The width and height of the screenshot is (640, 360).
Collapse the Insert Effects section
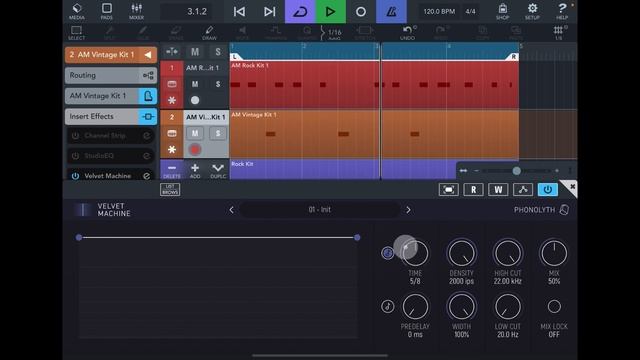(x=111, y=116)
